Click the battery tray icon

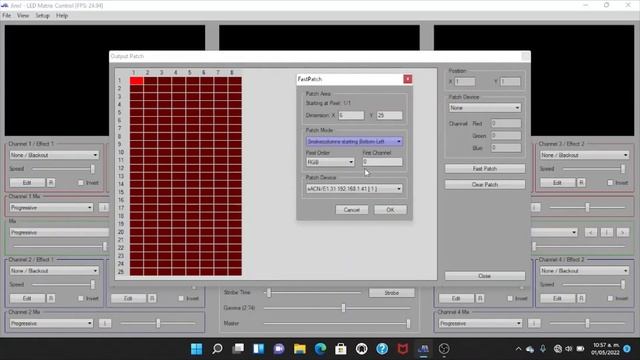pos(580,349)
